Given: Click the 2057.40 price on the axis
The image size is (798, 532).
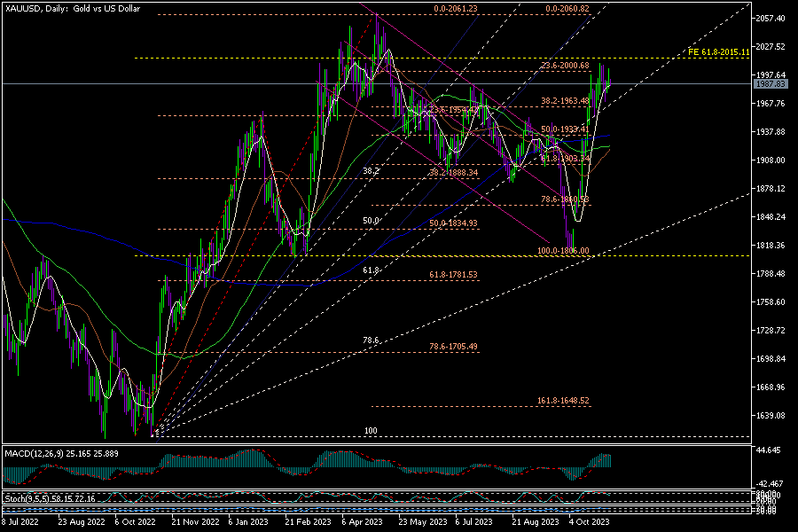Looking at the screenshot, I should 770,18.
